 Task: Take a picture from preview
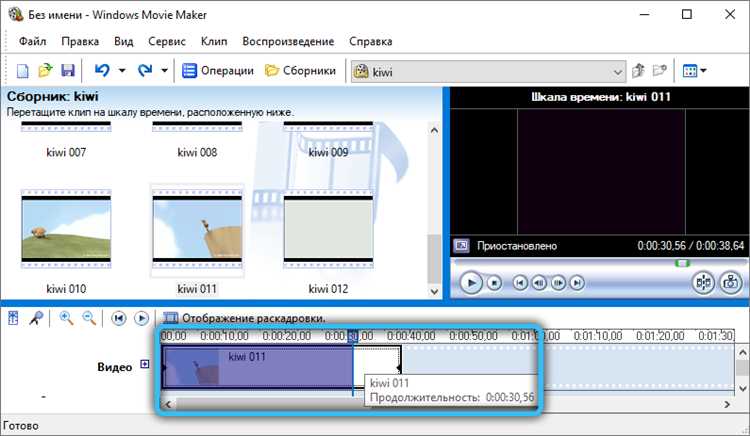pos(730,283)
